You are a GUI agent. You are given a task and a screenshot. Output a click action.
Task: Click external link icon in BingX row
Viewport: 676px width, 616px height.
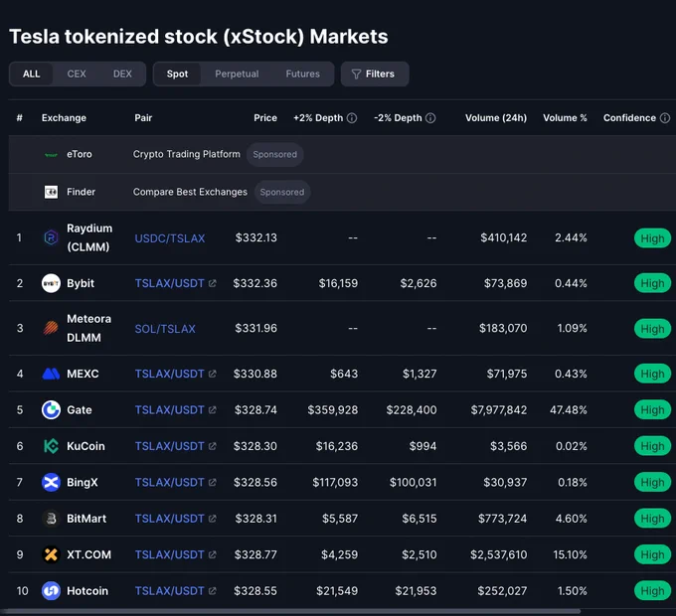tap(212, 483)
